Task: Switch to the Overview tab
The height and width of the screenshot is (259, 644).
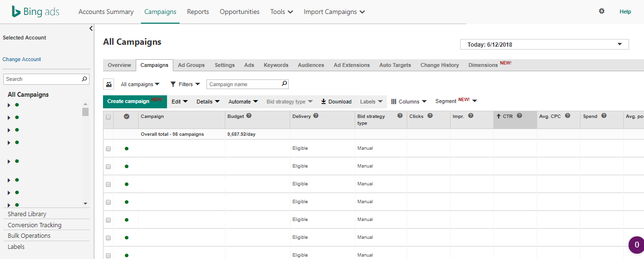Action: pos(119,65)
